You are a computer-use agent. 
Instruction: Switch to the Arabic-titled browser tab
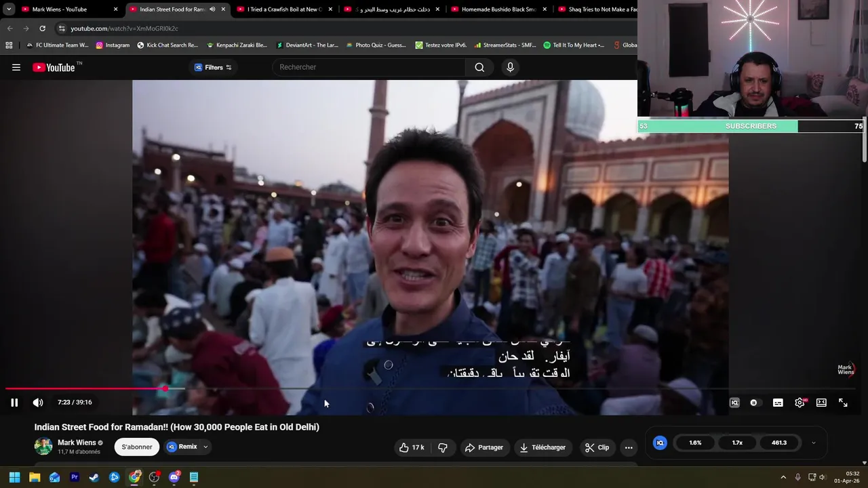coord(392,9)
